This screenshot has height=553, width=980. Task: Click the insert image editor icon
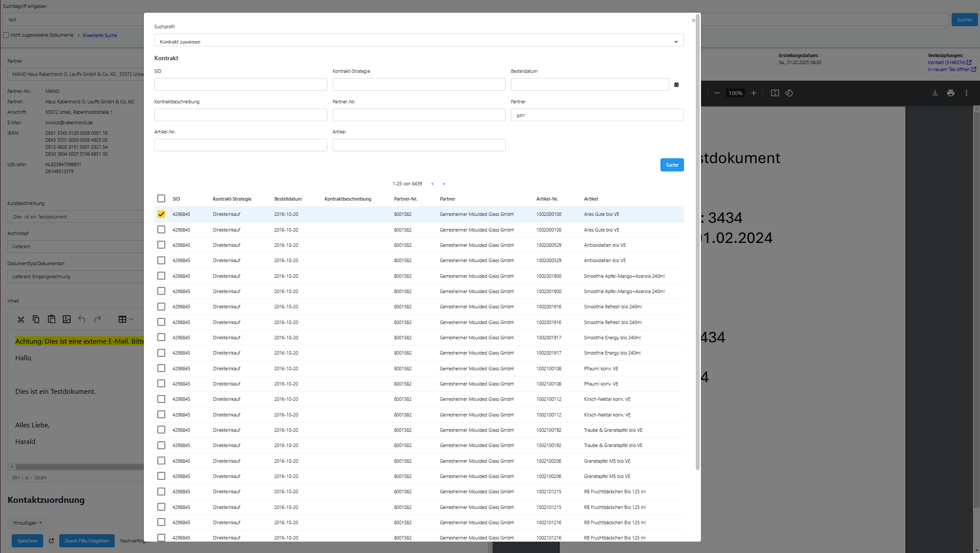(x=67, y=319)
